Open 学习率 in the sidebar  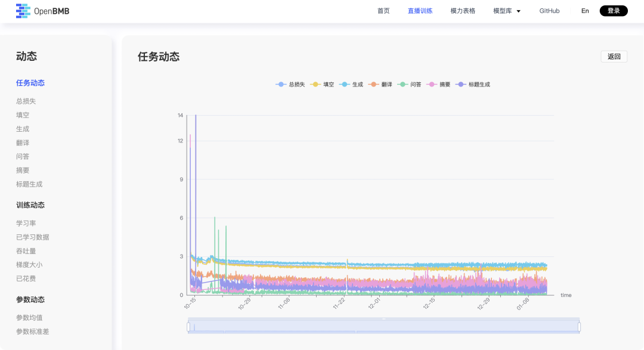[26, 224]
